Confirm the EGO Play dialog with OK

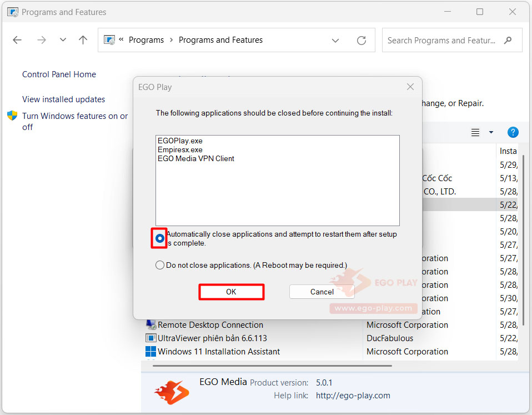(231, 292)
